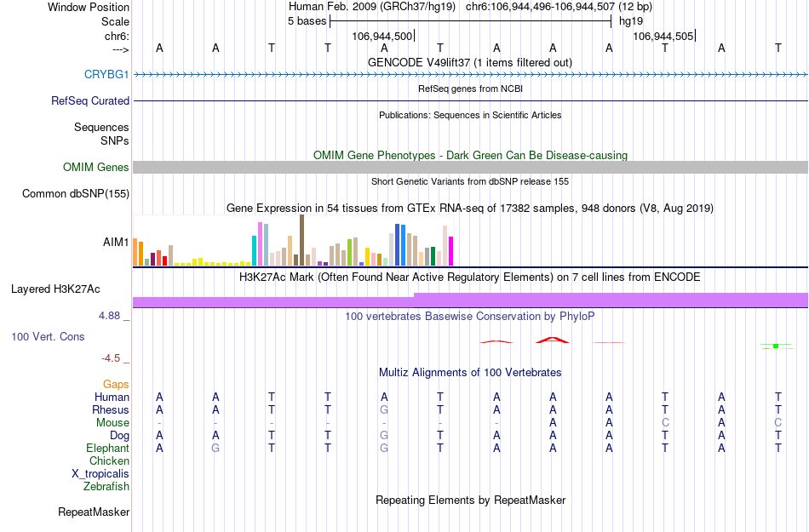Click the Gaps label in Multiz track

116,384
